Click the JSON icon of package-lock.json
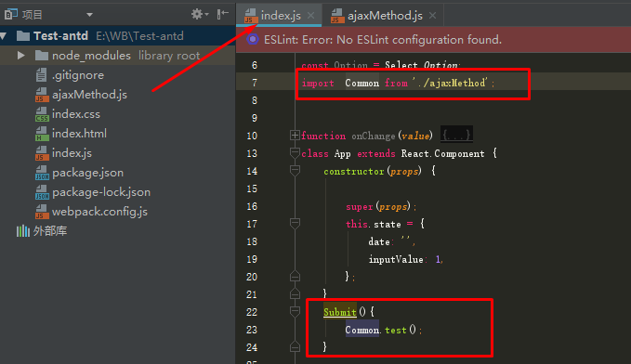This screenshot has width=631, height=364. (42, 192)
